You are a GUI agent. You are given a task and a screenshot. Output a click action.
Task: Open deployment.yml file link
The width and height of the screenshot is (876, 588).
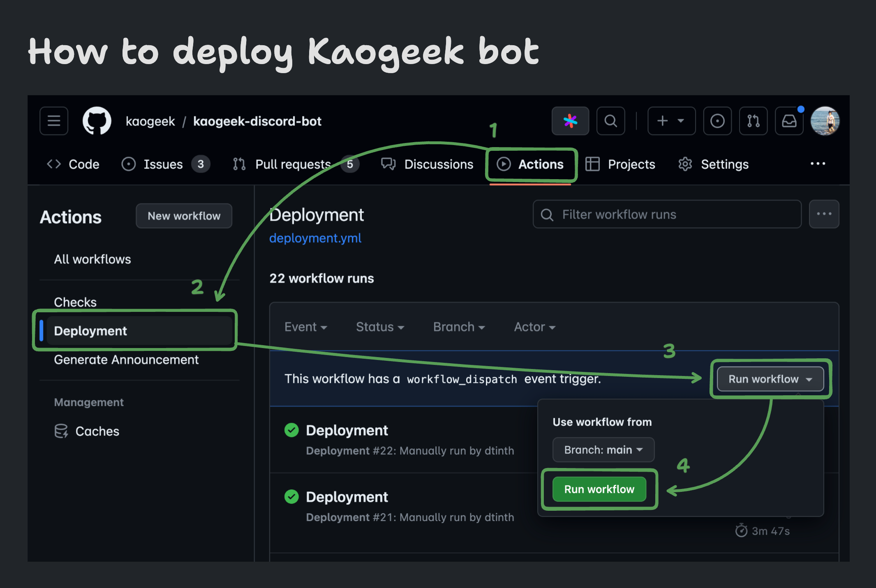tap(315, 238)
